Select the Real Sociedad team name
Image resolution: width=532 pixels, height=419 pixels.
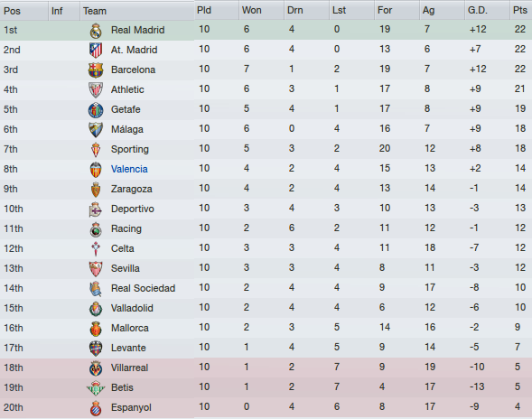(144, 288)
